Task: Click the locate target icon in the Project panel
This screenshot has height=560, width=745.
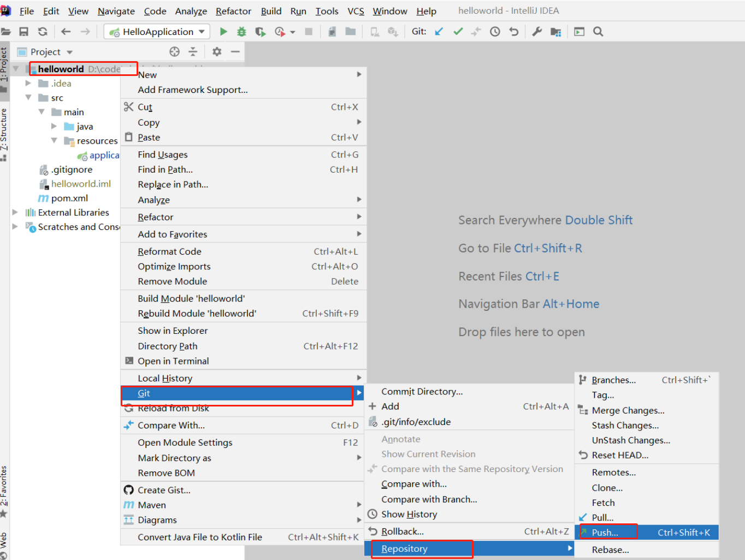Action: pos(175,51)
